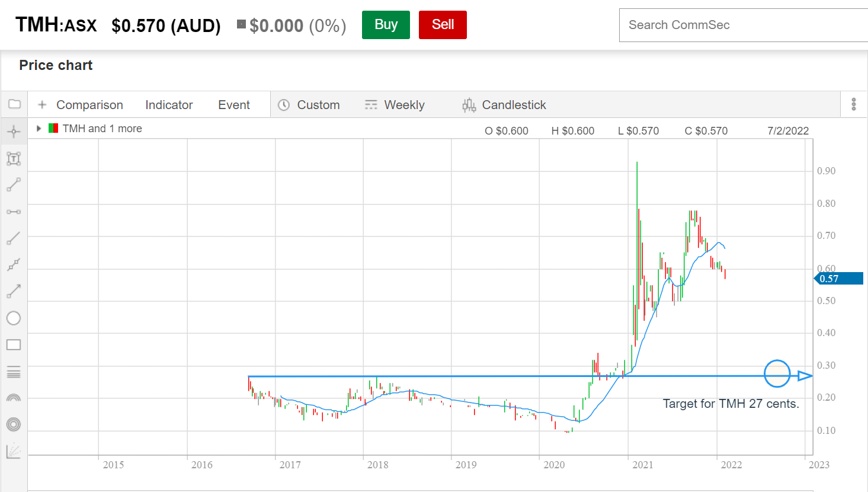Screen dimensions: 868x492
Task: Open the Candlestick chart type dropdown
Action: pos(504,105)
